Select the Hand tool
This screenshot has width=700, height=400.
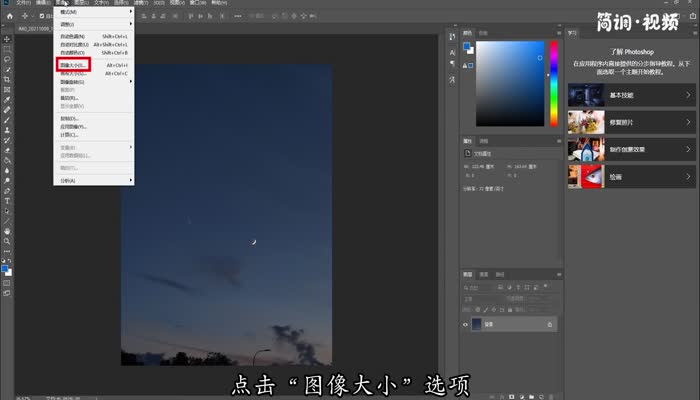click(7, 231)
